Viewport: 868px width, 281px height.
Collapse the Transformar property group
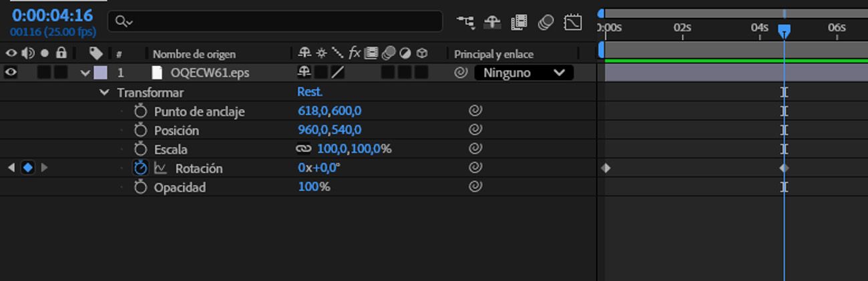tap(104, 93)
